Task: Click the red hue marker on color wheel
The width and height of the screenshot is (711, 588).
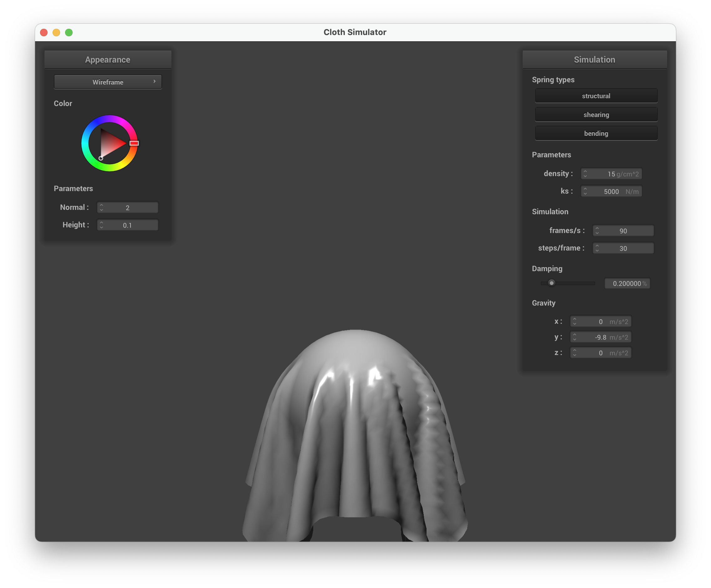Action: [134, 143]
